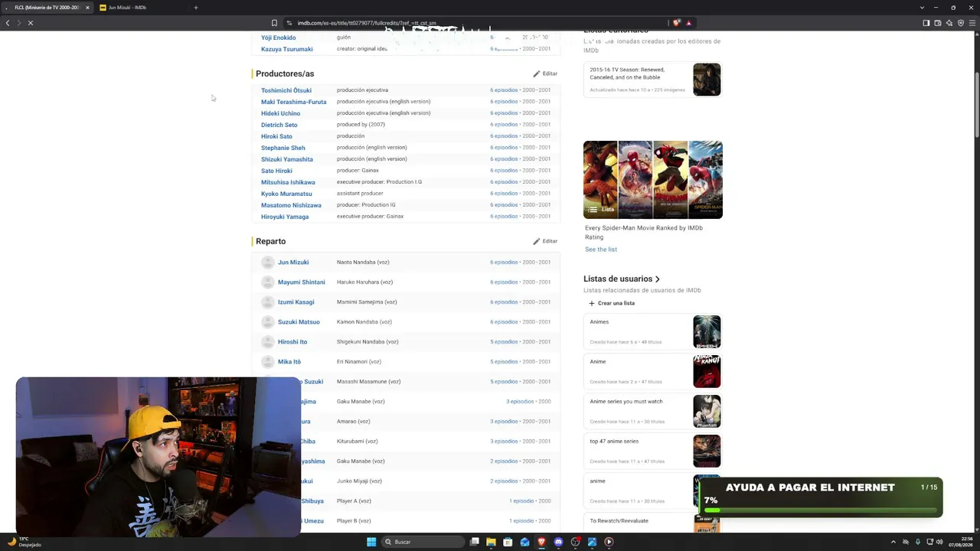Open the top 47 anime series list

coord(652,452)
